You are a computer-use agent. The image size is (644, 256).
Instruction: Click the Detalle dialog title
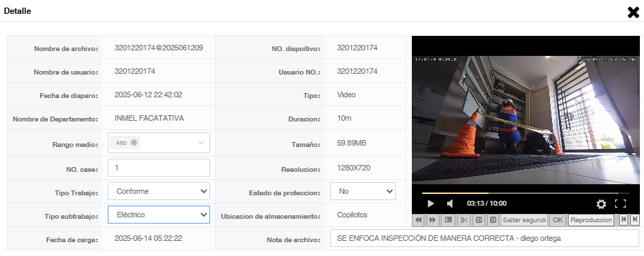coord(17,11)
